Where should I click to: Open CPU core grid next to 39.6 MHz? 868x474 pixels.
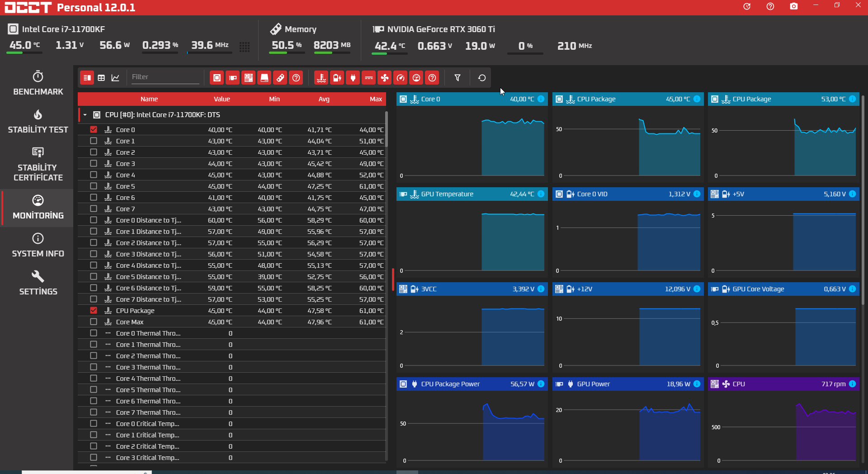(x=245, y=47)
